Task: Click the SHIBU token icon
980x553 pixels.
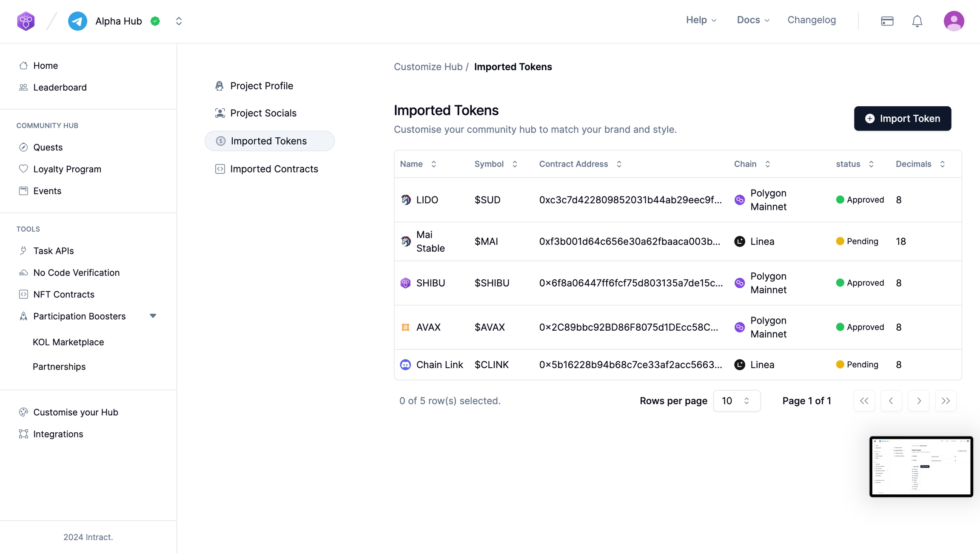Action: click(x=405, y=283)
